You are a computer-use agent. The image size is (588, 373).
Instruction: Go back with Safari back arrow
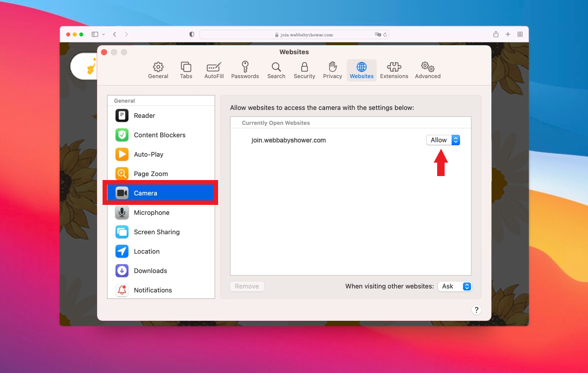click(115, 34)
